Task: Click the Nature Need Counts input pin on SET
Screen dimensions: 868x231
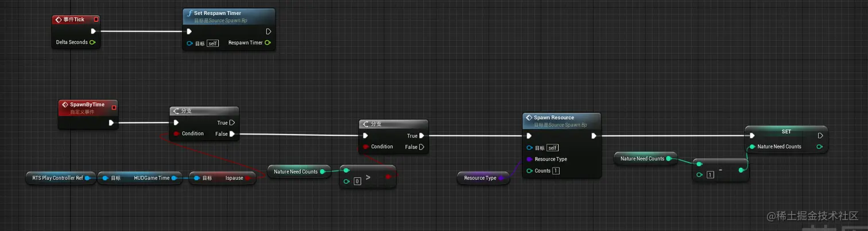Action: point(751,147)
